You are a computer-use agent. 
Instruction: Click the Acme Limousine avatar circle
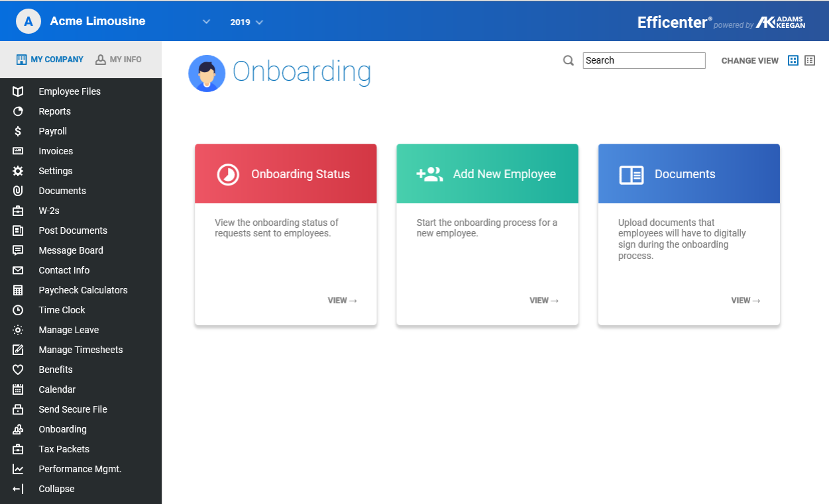pyautogui.click(x=28, y=21)
